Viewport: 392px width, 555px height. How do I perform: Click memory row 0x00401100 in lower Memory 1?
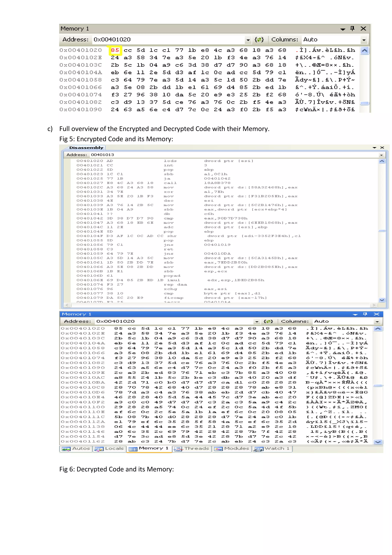[215, 407]
